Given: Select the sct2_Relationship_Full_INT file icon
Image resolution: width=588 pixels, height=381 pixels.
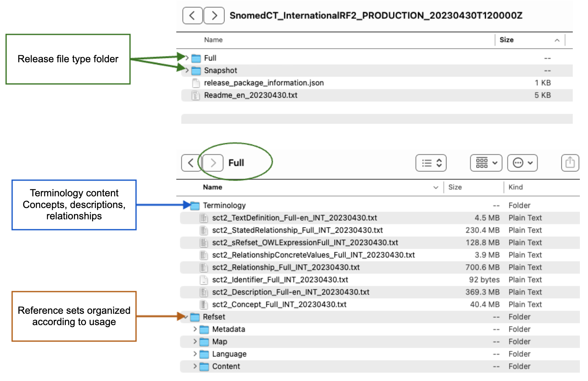Looking at the screenshot, I should (204, 267).
